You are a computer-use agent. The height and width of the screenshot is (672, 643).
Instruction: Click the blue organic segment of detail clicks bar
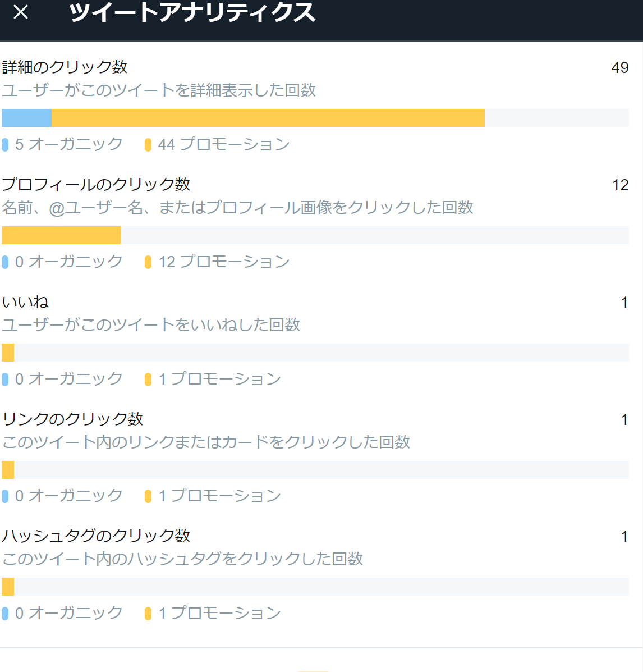[x=26, y=118]
